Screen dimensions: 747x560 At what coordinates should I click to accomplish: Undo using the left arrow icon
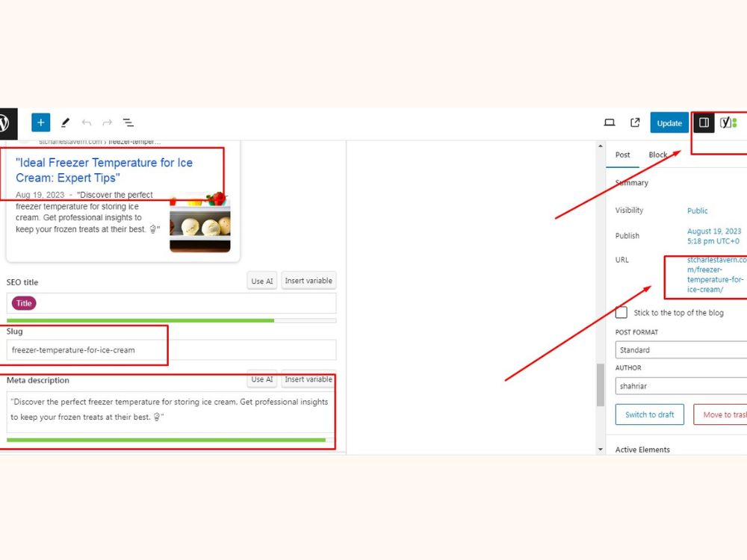pos(86,123)
